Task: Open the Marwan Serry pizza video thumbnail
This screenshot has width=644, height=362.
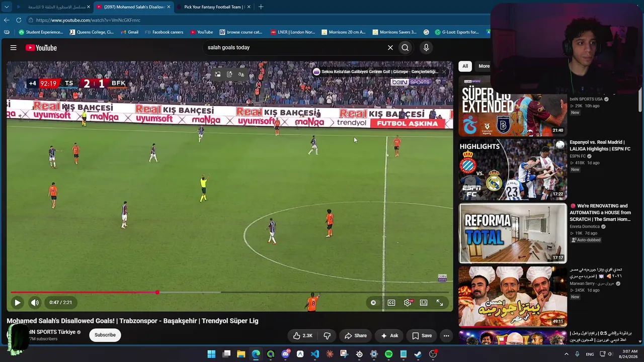Action: pos(513,297)
